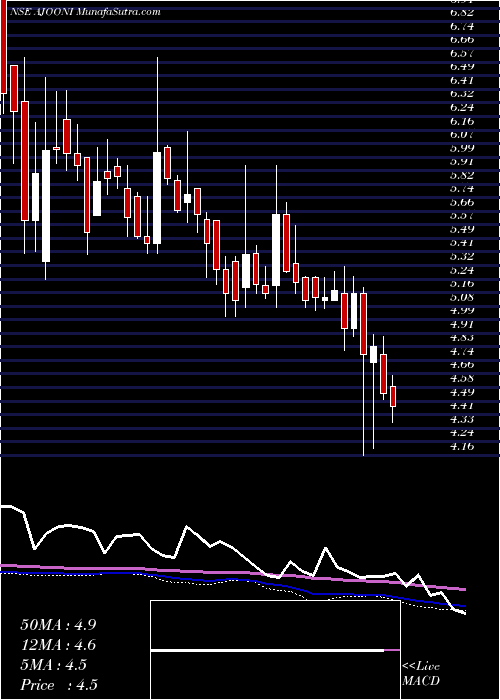Screen dimensions: 500x700
Task: Click the 4.99 price axis label
Action: (462, 310)
